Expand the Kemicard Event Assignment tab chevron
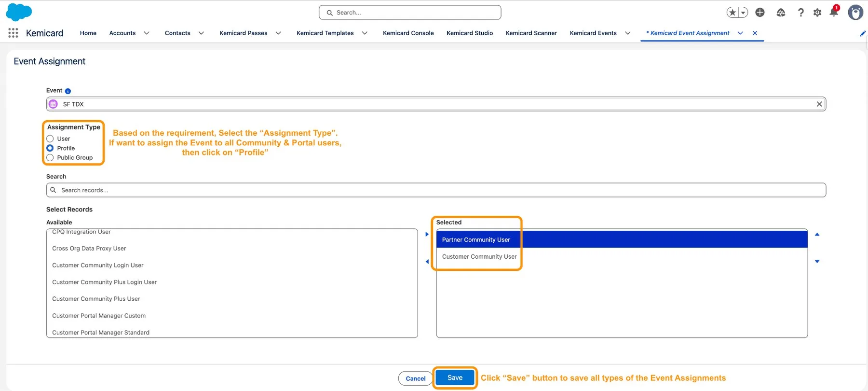868x391 pixels. click(740, 33)
